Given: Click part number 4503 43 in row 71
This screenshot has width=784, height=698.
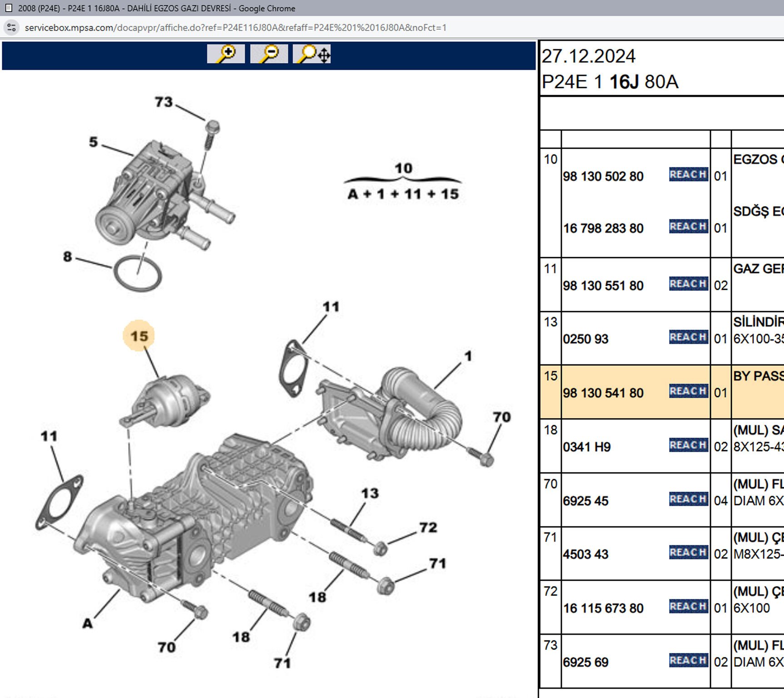Looking at the screenshot, I should pos(586,554).
